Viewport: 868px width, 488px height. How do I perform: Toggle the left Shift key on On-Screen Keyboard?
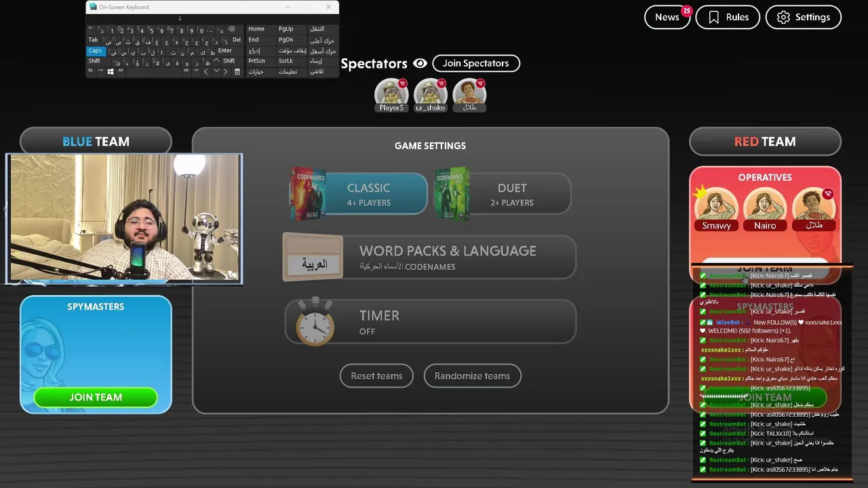point(98,61)
